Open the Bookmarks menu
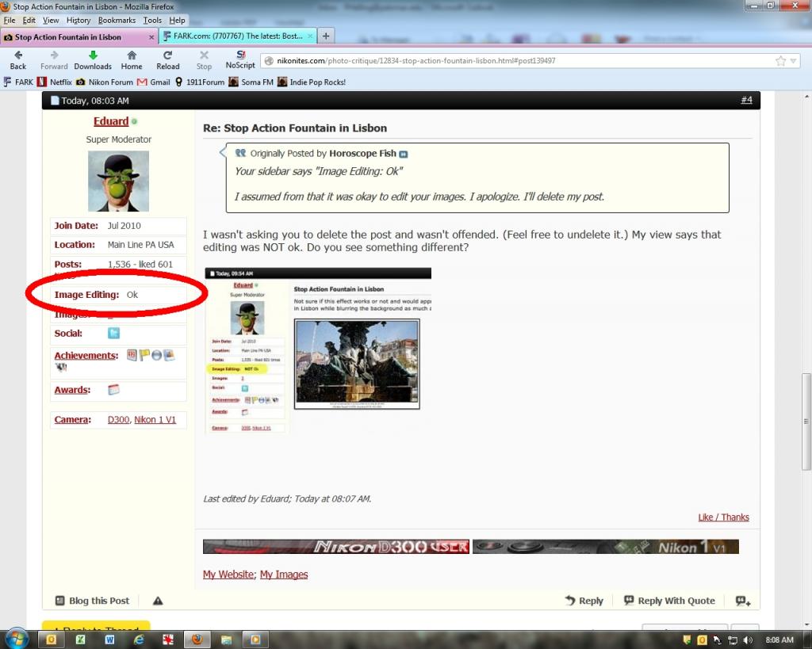Viewport: 812px width, 649px height. coord(117,20)
